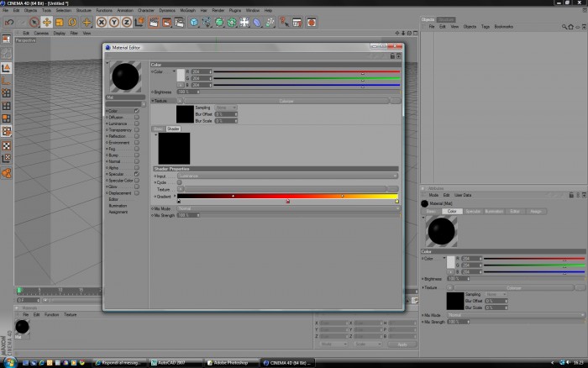Open the Specular tab in Attributes panel
The height and width of the screenshot is (368, 588).
(473, 212)
